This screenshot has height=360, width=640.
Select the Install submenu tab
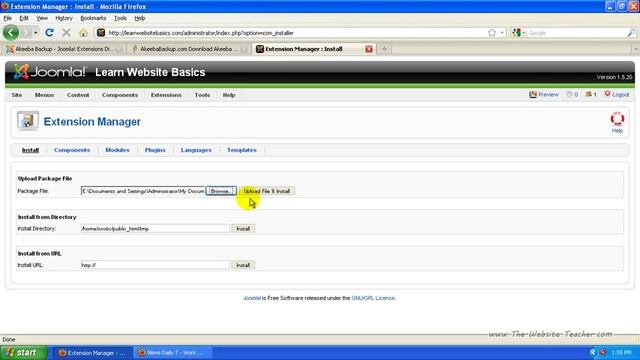[x=30, y=150]
